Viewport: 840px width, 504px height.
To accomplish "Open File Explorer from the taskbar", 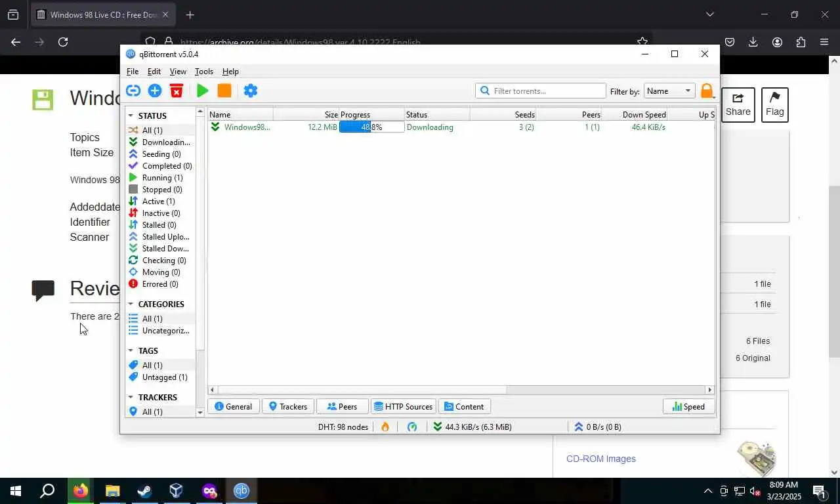I will click(112, 491).
